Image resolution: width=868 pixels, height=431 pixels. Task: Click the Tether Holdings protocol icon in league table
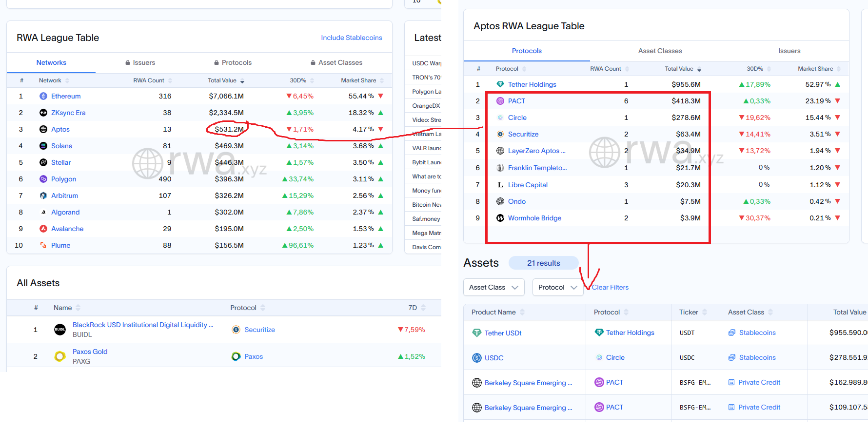[500, 84]
